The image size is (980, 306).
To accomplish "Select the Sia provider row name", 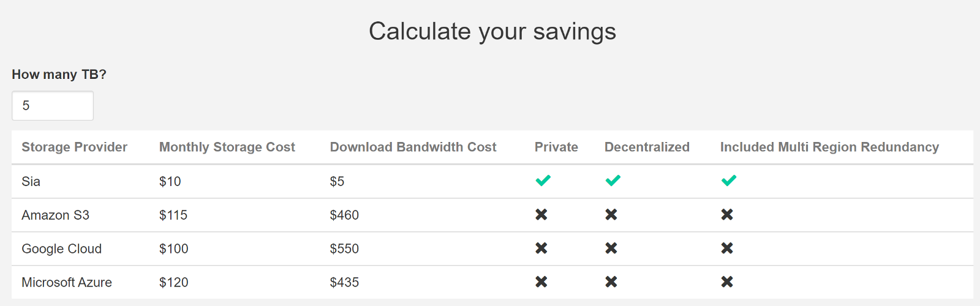I will pos(31,181).
